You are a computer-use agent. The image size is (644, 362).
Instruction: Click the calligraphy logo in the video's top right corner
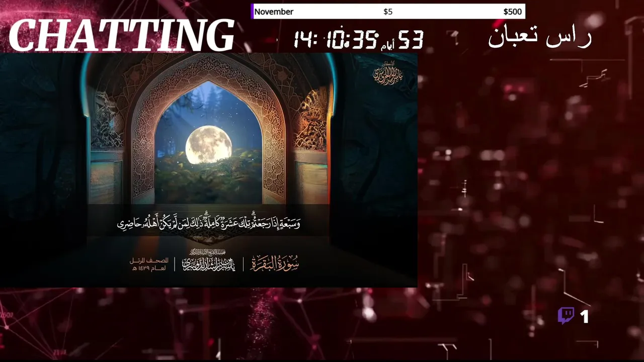(x=388, y=73)
